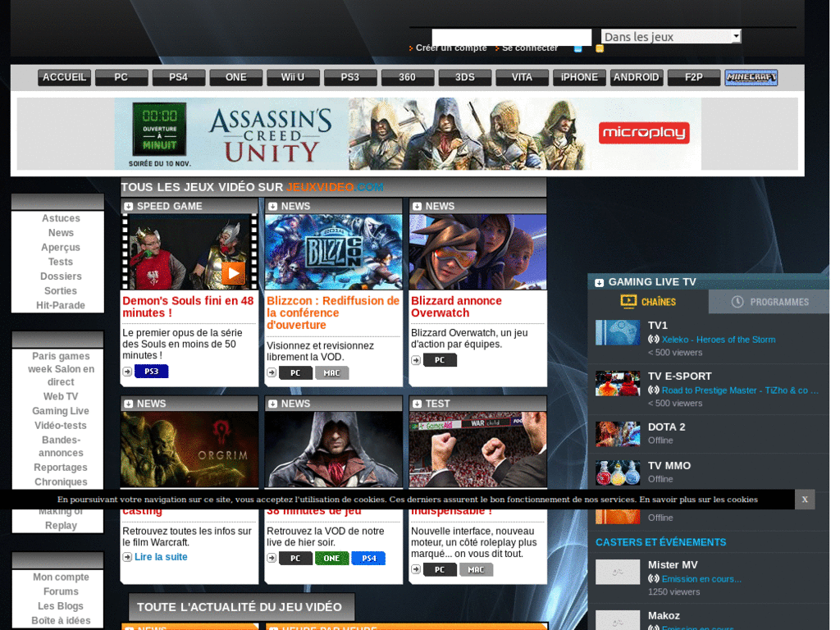This screenshot has width=840, height=630.
Task: Select the PS4 platform tab
Action: tap(178, 78)
